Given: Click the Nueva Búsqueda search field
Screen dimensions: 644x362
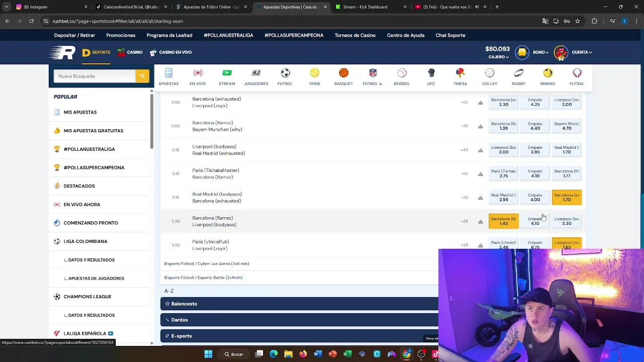Looking at the screenshot, I should pos(95,76).
